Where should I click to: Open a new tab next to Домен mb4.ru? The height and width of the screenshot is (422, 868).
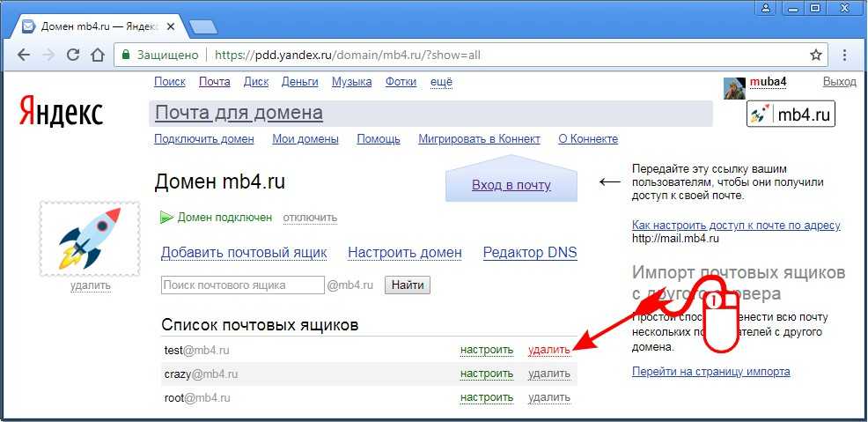(x=203, y=26)
